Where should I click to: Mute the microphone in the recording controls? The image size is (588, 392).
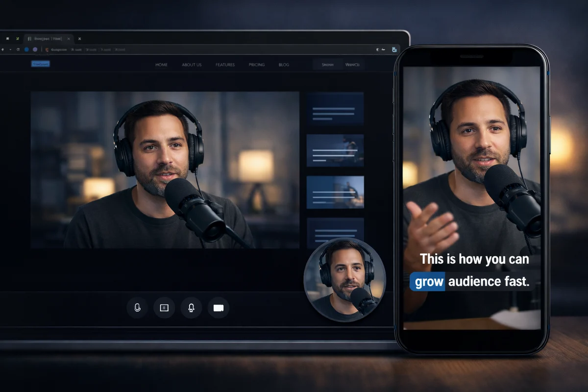point(137,308)
